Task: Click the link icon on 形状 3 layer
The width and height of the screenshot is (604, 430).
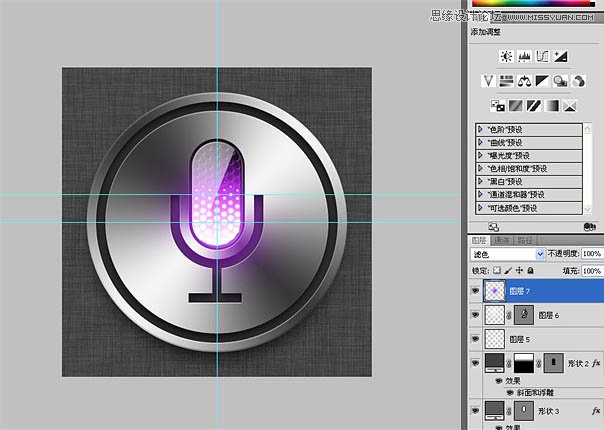Action: [x=509, y=411]
